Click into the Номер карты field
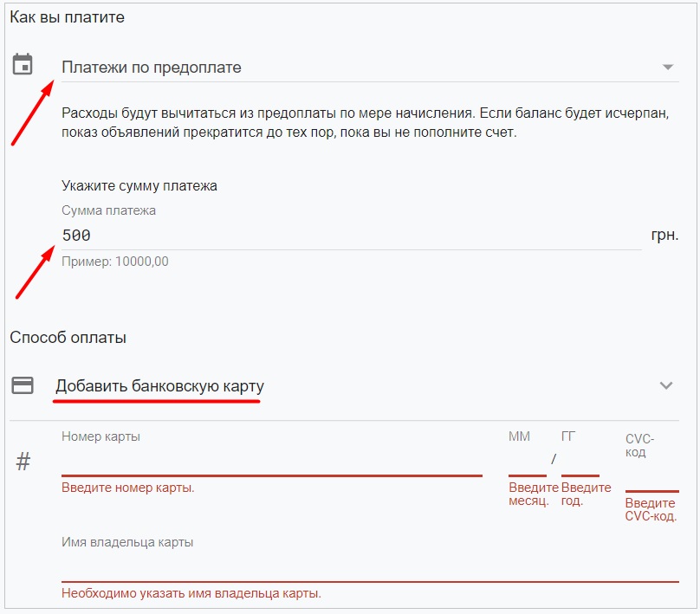 point(272,462)
